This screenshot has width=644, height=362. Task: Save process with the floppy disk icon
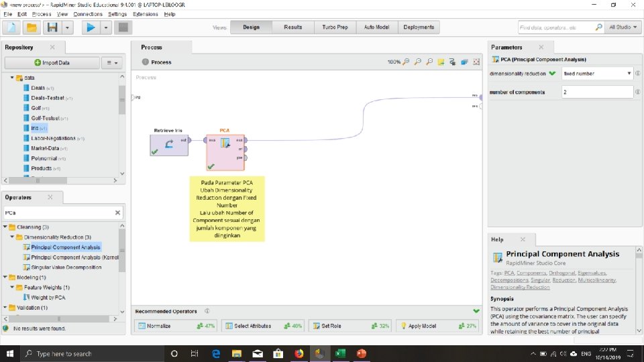pos(52,27)
